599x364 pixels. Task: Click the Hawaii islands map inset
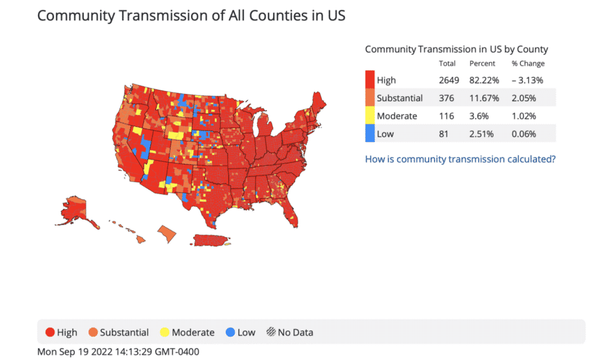(x=129, y=230)
